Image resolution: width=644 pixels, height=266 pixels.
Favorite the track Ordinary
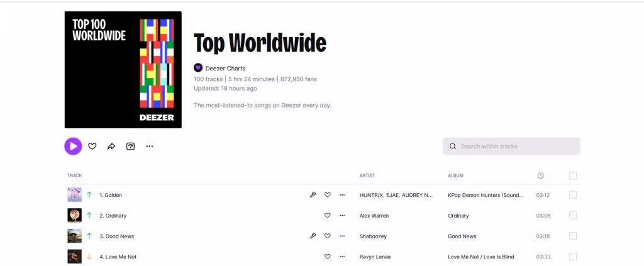click(x=327, y=216)
